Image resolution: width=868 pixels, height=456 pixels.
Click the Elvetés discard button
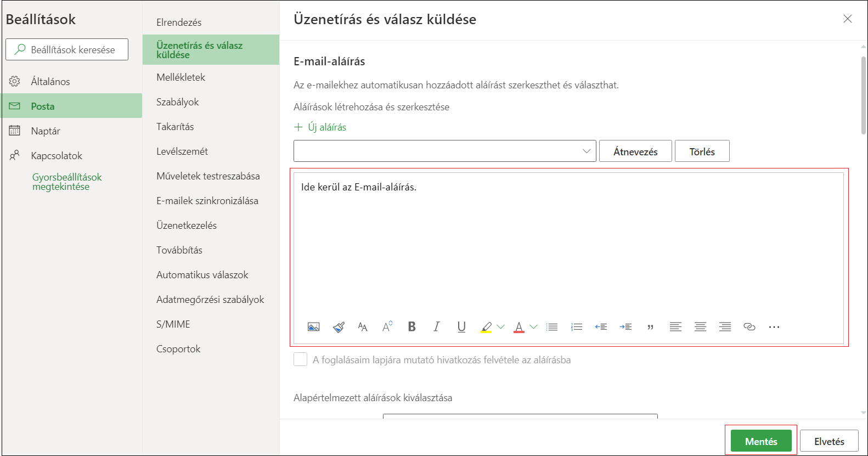click(x=829, y=441)
